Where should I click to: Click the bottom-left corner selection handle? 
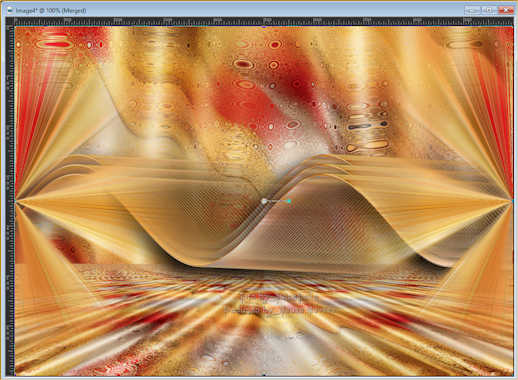[x=15, y=376]
